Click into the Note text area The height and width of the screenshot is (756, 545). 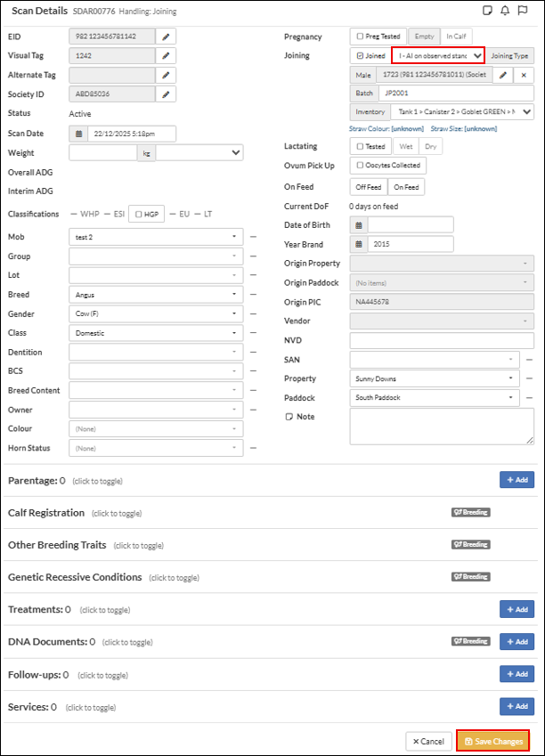pyautogui.click(x=441, y=426)
